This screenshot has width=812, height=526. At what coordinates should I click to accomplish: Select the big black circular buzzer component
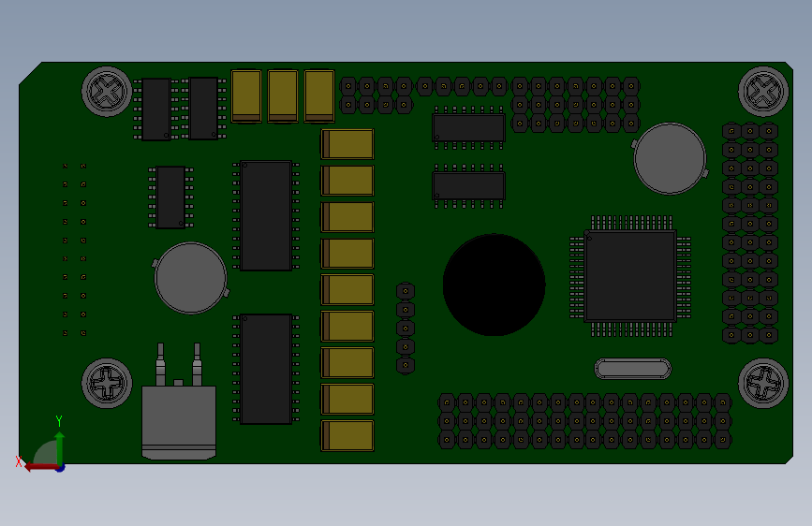tap(494, 285)
